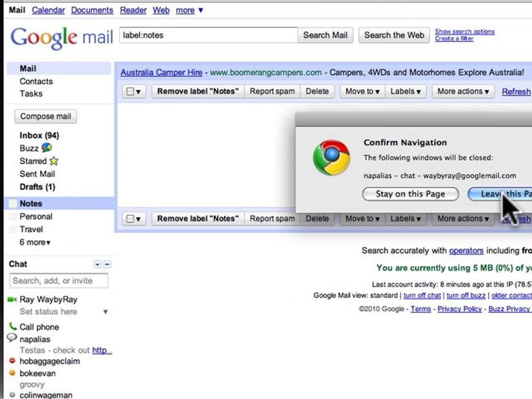
Task: Click the bottom Report spam button
Action: point(273,218)
